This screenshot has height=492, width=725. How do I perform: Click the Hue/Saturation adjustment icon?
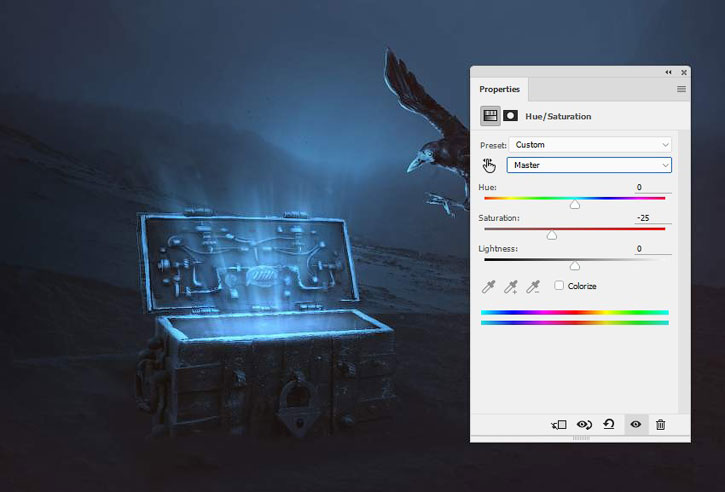coord(490,116)
